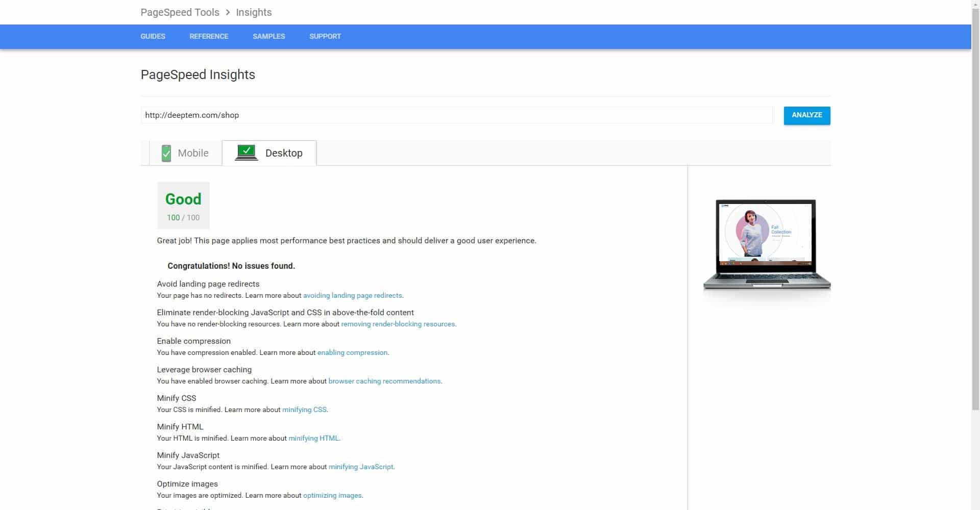Click the ANALYZE button

coord(807,115)
